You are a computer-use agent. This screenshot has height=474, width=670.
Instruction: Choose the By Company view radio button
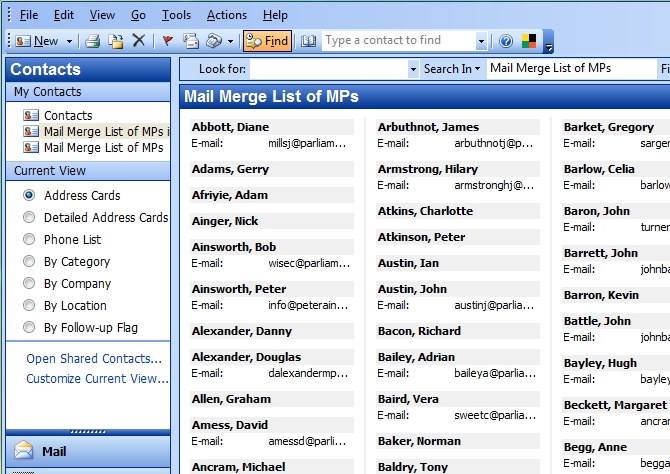[29, 283]
